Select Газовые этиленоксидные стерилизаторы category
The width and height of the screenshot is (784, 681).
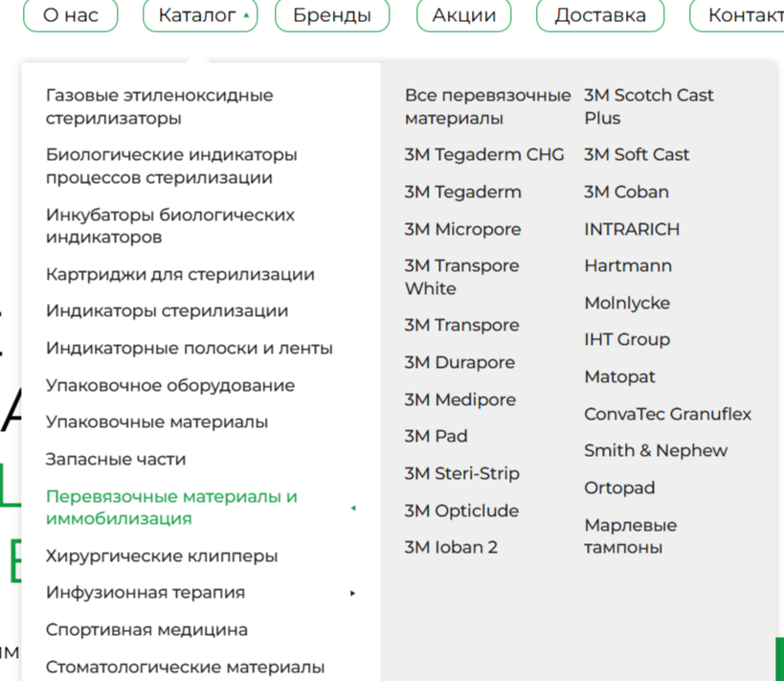pos(160,106)
